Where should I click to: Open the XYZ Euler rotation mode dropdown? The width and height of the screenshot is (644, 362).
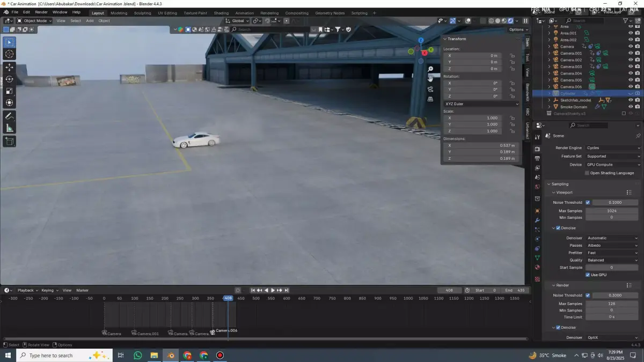tap(481, 104)
